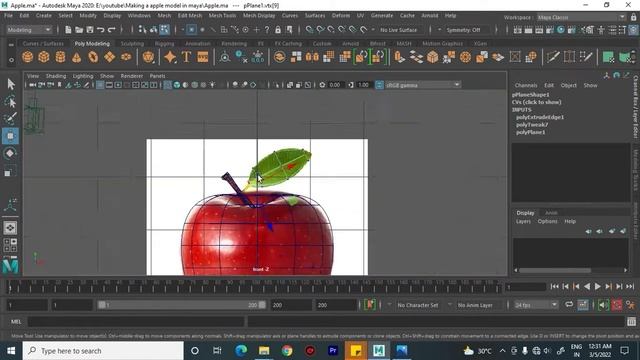Open the 24 fps frame rate dropdown
This screenshot has height=360, width=640.
[536, 305]
